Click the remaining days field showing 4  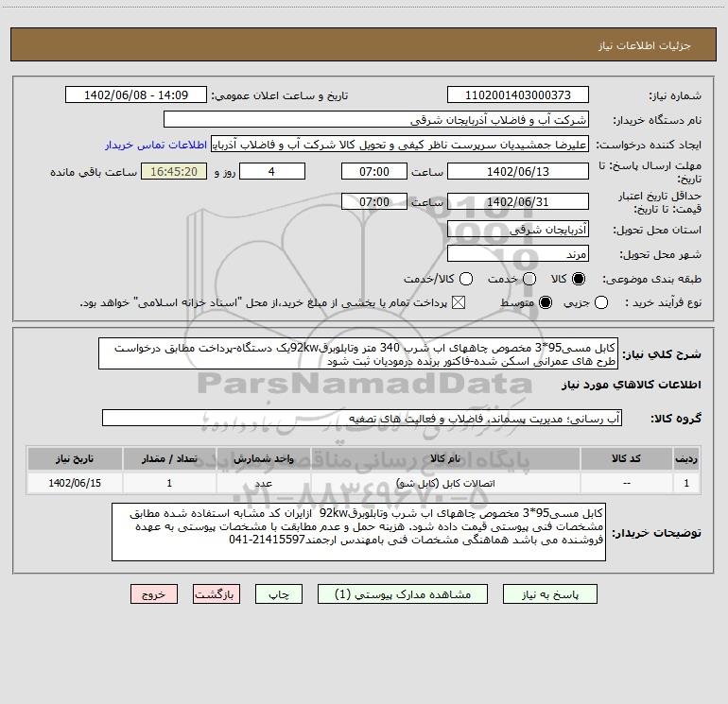(272, 172)
